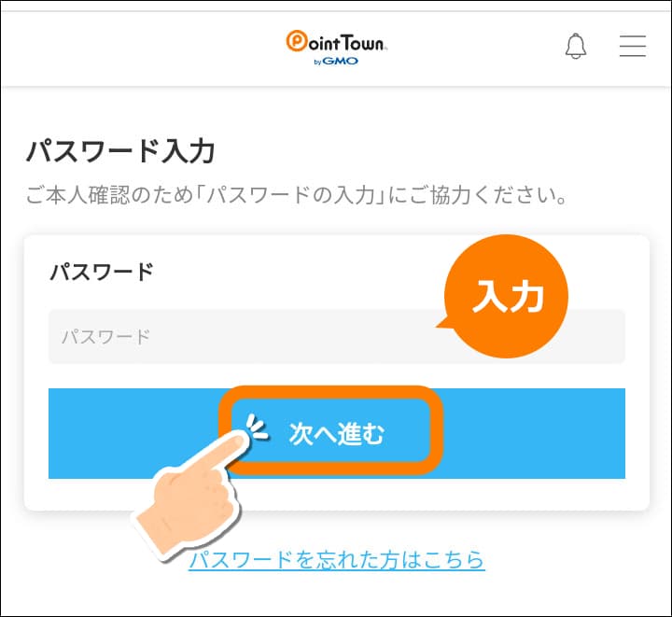The width and height of the screenshot is (672, 617).
Task: Open the notification bell icon
Action: 576,46
